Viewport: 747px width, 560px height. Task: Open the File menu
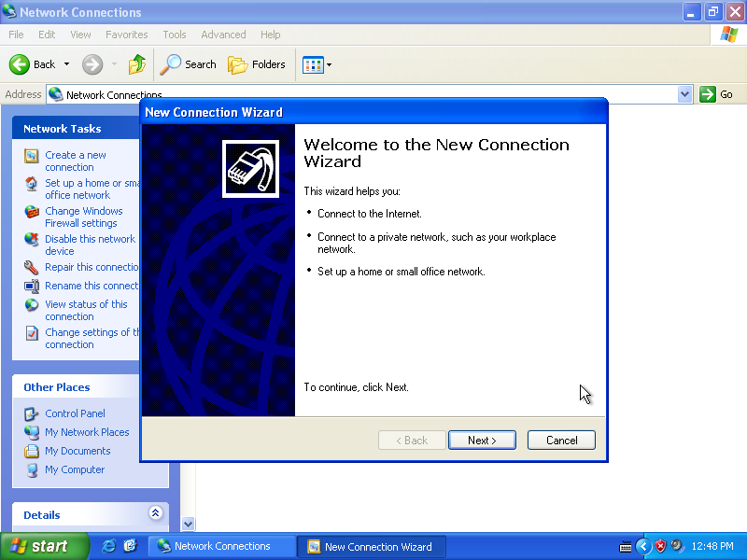coord(16,35)
